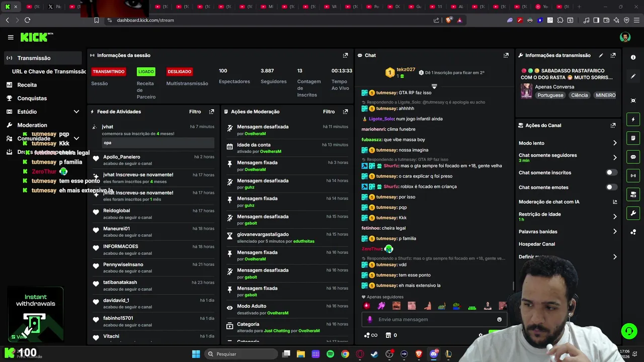Switch to the X browser tab
Viewport: 644px width, 362px height.
click(54, 7)
